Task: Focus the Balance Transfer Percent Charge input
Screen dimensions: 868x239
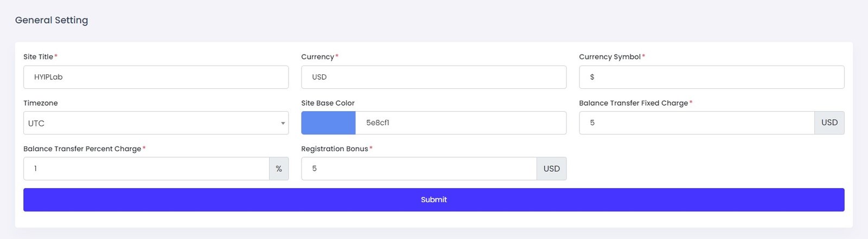Action: [146, 169]
